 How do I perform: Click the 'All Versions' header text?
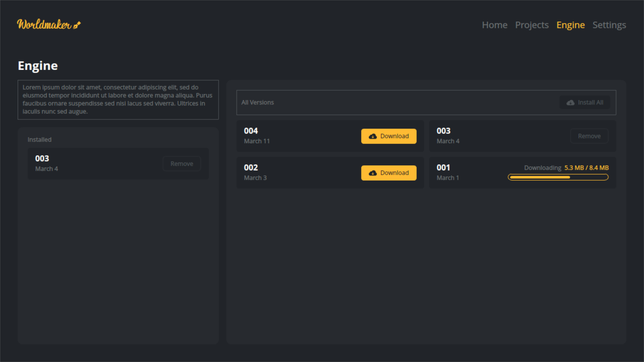tap(258, 103)
